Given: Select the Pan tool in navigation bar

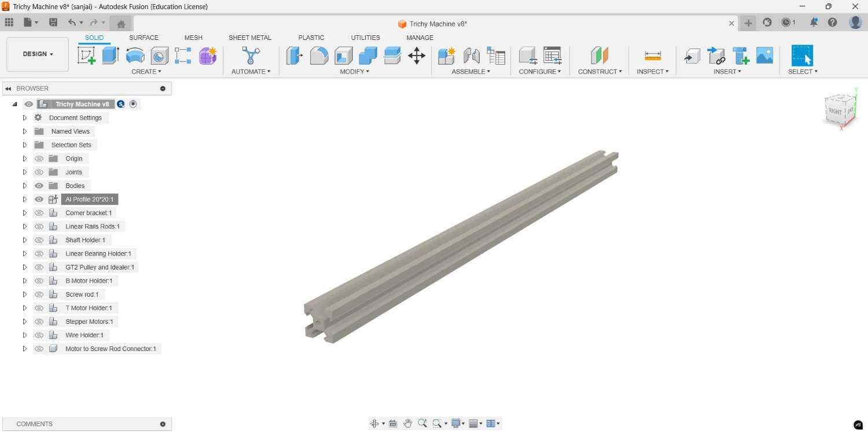Looking at the screenshot, I should tap(408, 423).
